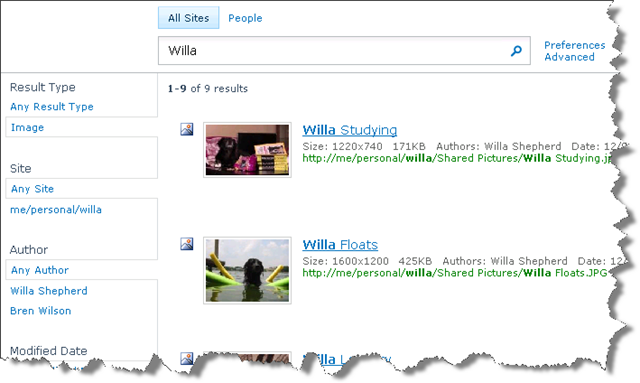The image size is (640, 383).
Task: Filter by author Bren Wilson
Action: (x=40, y=311)
